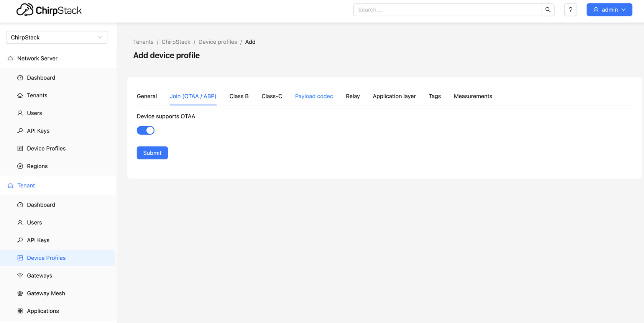644x323 pixels.
Task: Click the search magnifier icon
Action: pyautogui.click(x=548, y=10)
